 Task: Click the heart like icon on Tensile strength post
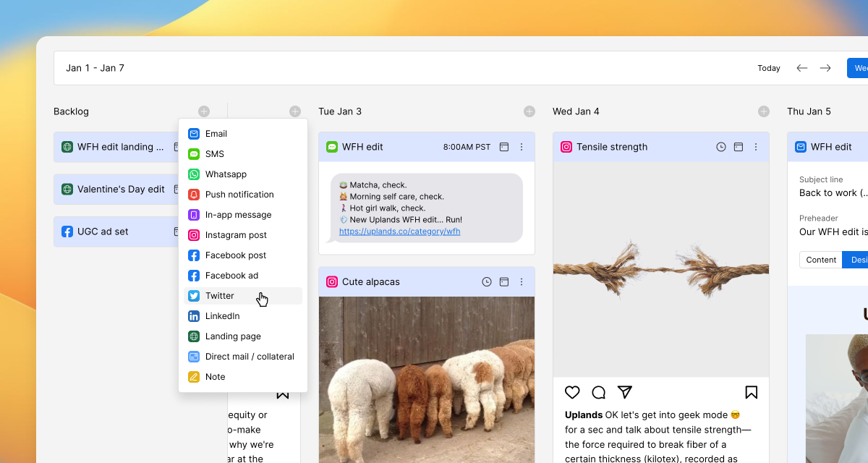pyautogui.click(x=572, y=392)
